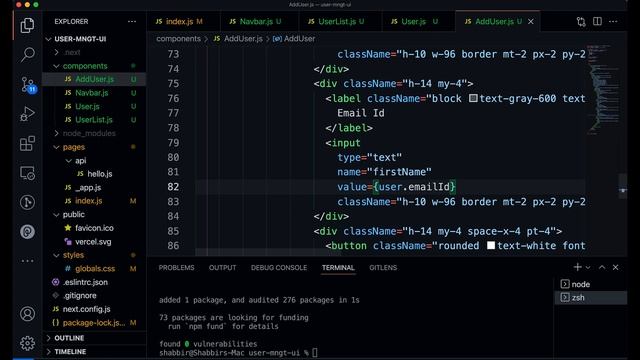Split the editor to the right
The width and height of the screenshot is (640, 360).
(x=597, y=22)
